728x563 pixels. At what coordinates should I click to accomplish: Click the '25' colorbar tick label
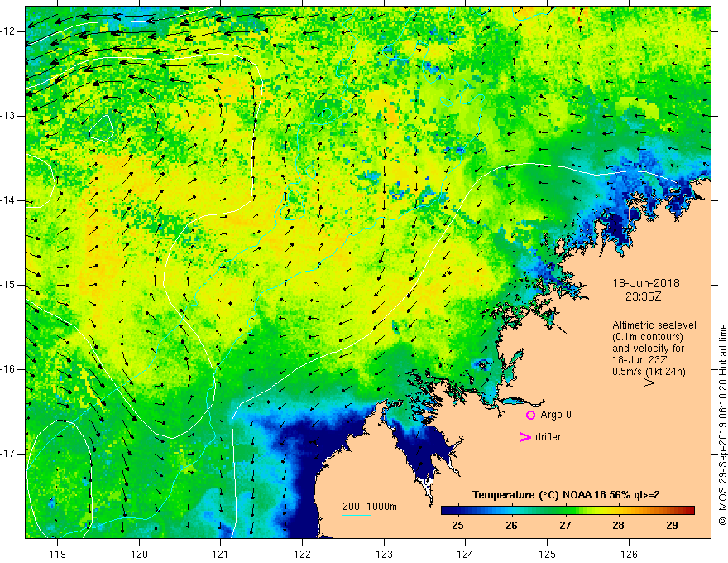[457, 526]
